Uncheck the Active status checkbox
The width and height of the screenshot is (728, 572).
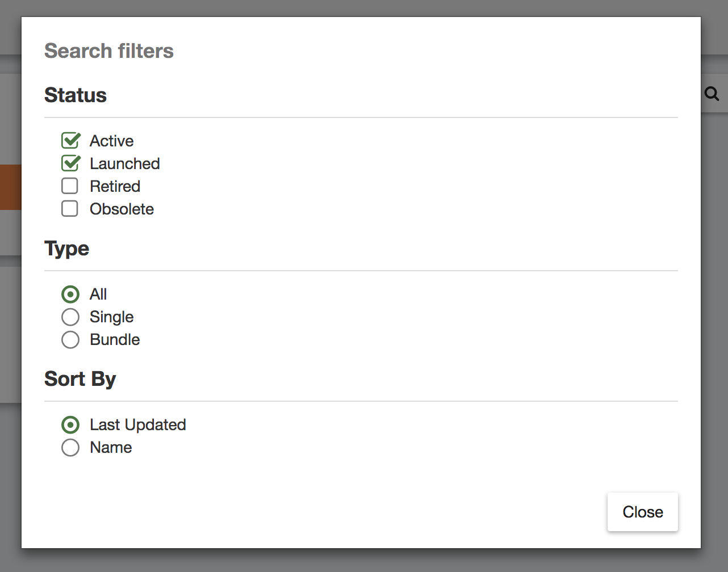tap(70, 140)
